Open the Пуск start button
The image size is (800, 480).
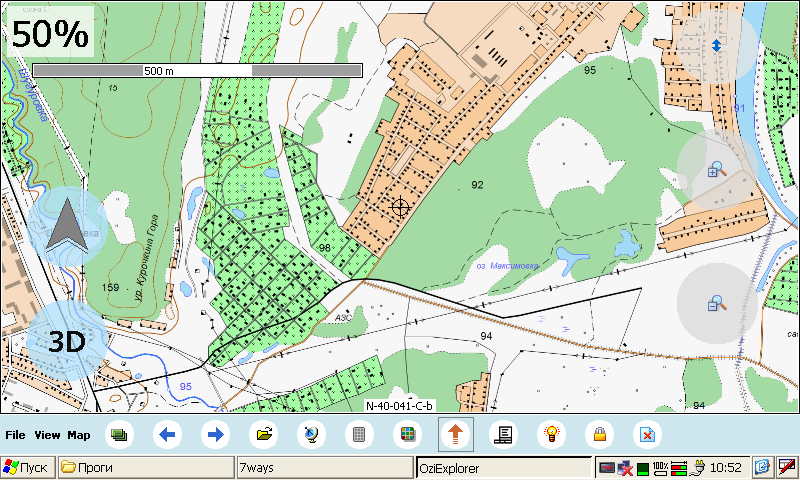point(28,467)
